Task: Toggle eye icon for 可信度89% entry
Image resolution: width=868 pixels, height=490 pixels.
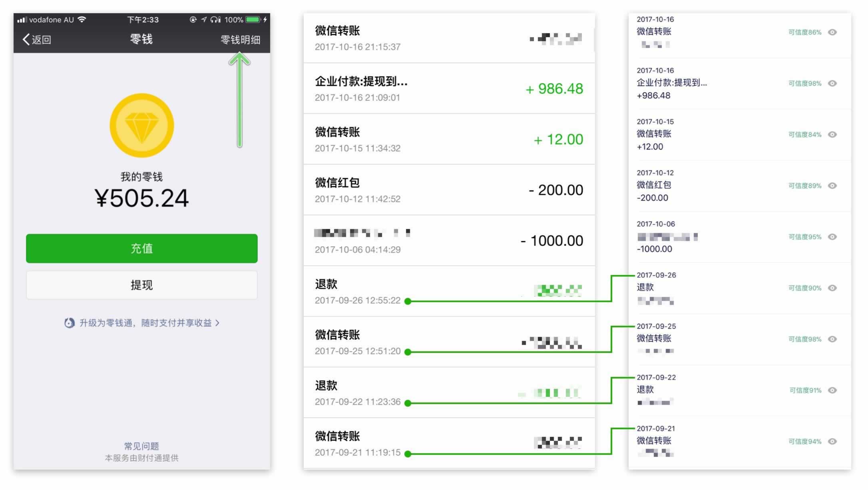Action: [x=832, y=186]
